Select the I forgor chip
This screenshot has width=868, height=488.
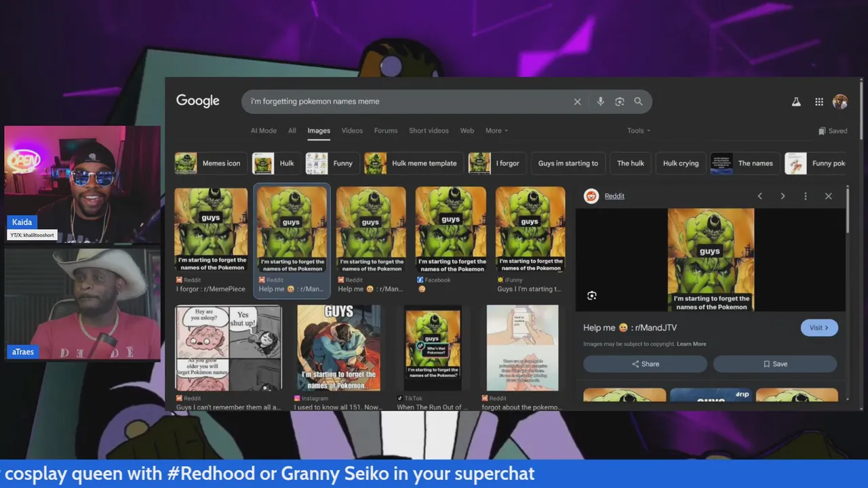coord(497,163)
